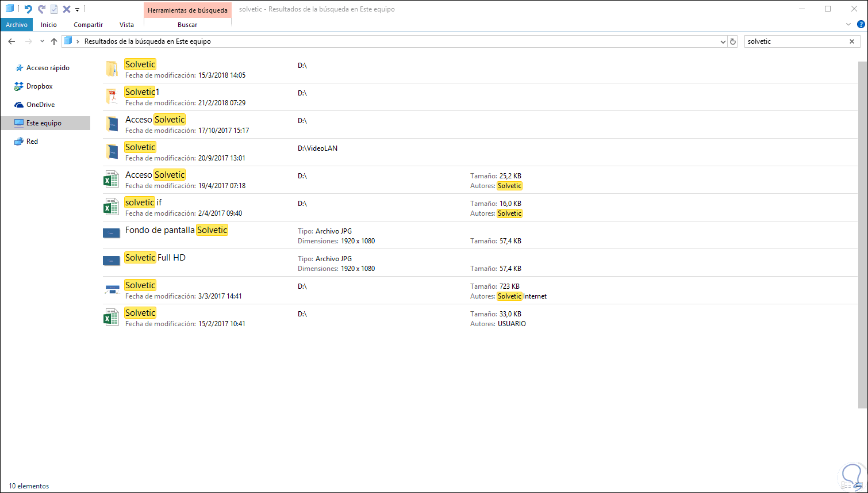Clear the search box with its X
Viewport: 868px width, 493px height.
point(852,41)
